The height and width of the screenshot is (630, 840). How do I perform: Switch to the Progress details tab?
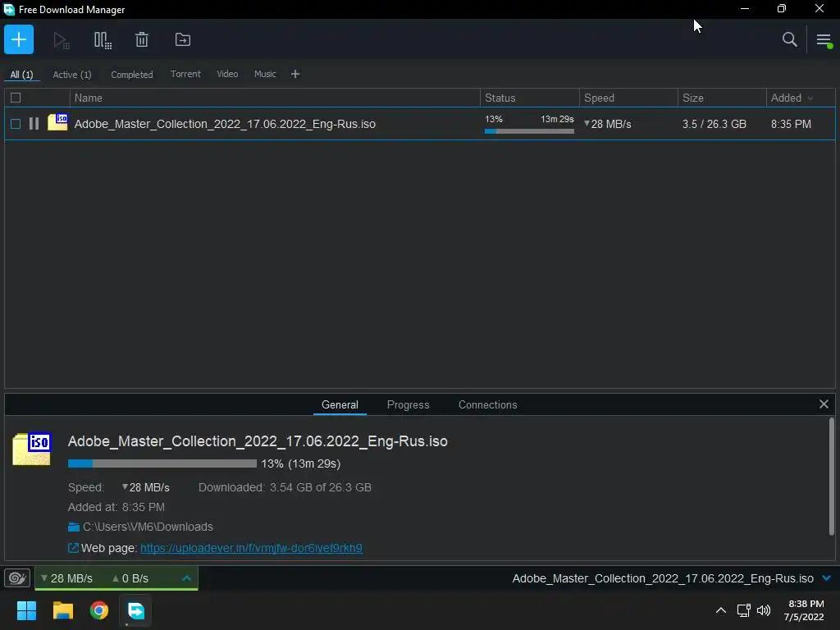[409, 405]
